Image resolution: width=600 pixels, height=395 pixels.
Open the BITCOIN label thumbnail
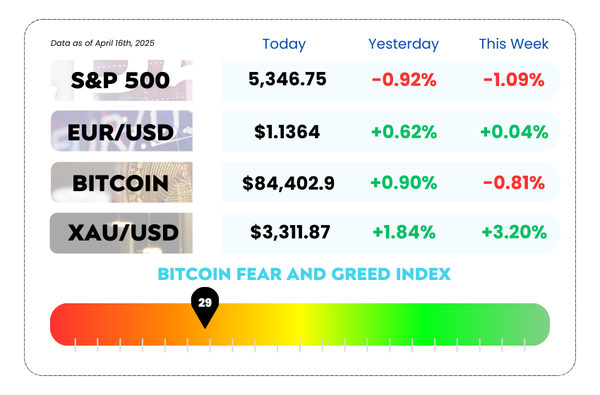[122, 182]
